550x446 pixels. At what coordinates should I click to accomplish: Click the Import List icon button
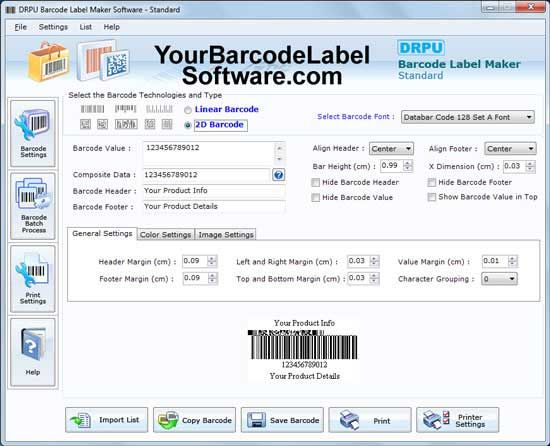pos(106,420)
